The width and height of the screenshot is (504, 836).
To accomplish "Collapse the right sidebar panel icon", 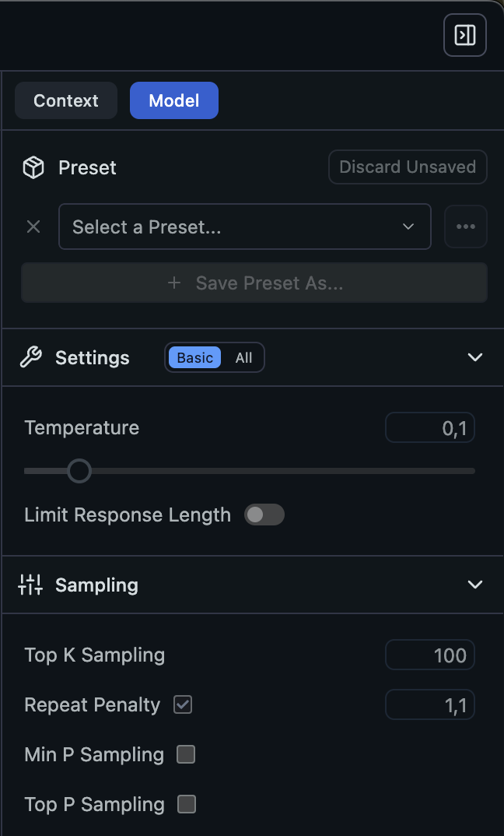I will (465, 35).
